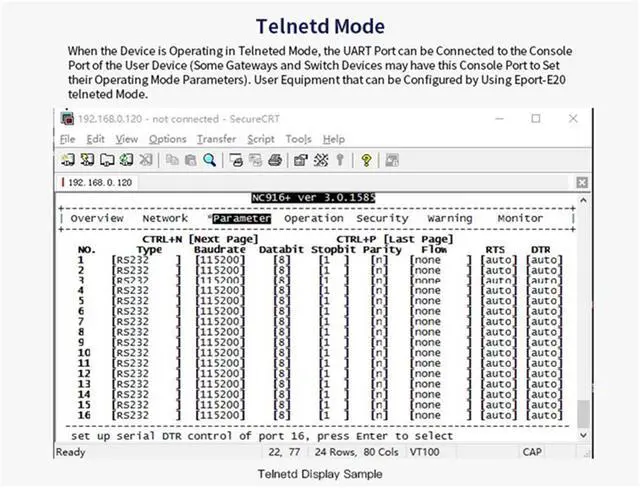Click the Paste toolbar icon
The height and width of the screenshot is (488, 640).
[191, 160]
